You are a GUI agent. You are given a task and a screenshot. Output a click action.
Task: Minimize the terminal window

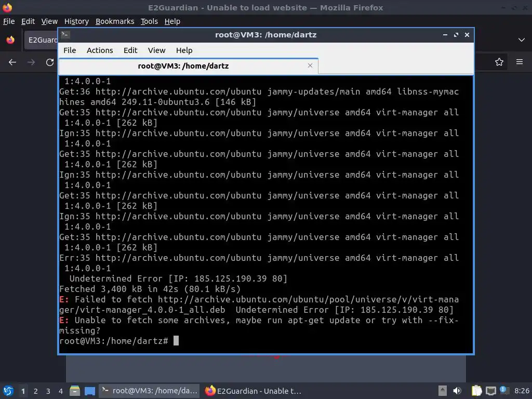445,35
